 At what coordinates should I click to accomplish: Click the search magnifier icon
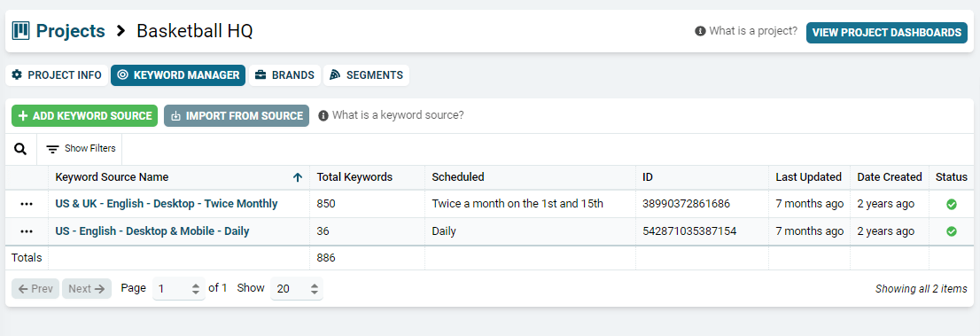pyautogui.click(x=20, y=149)
